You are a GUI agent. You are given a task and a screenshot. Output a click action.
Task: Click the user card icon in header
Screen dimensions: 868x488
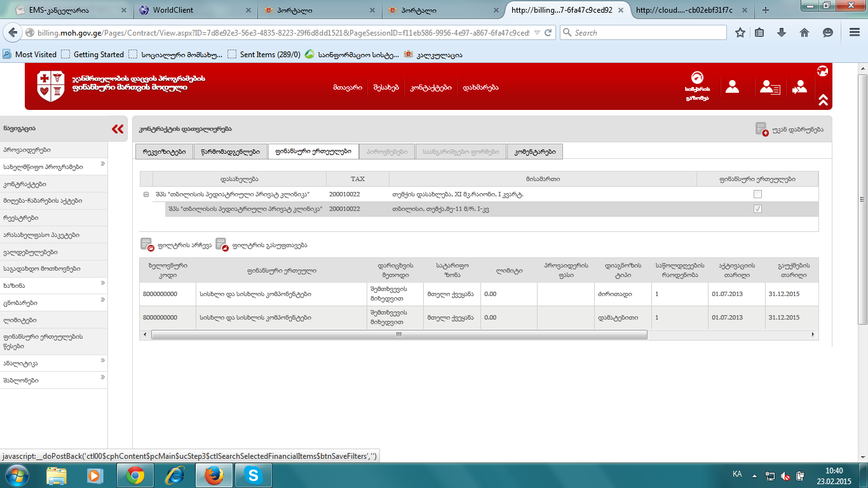coord(770,87)
